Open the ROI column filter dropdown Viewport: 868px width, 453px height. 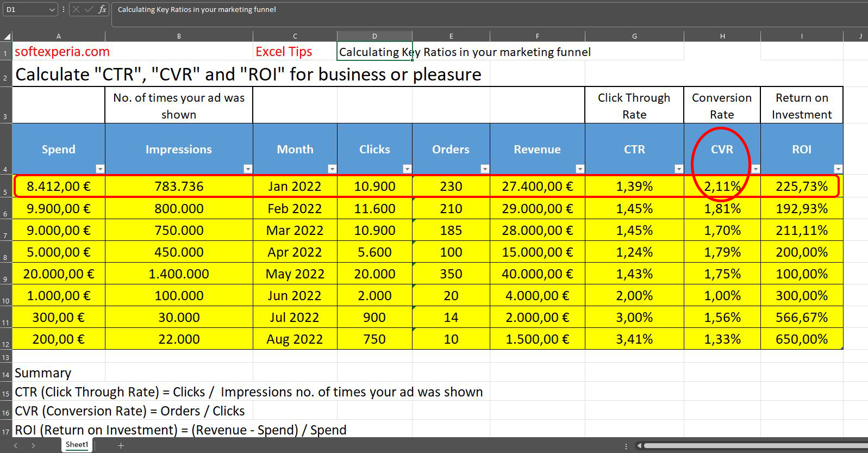[838, 169]
